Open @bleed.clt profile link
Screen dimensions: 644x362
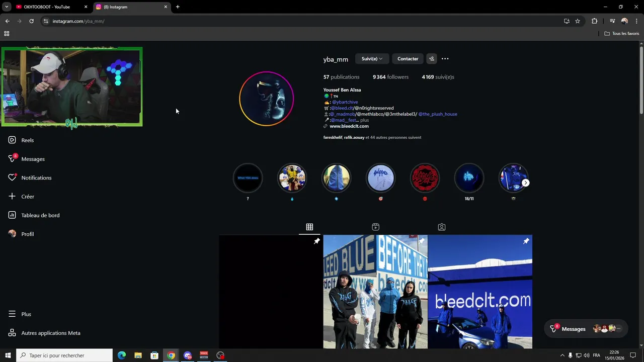(342, 108)
